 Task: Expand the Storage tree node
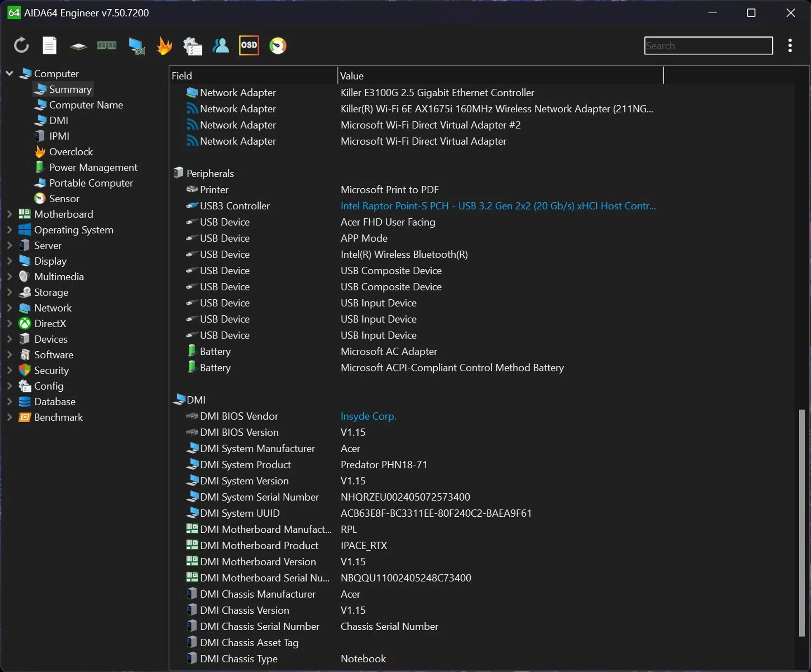(9, 292)
